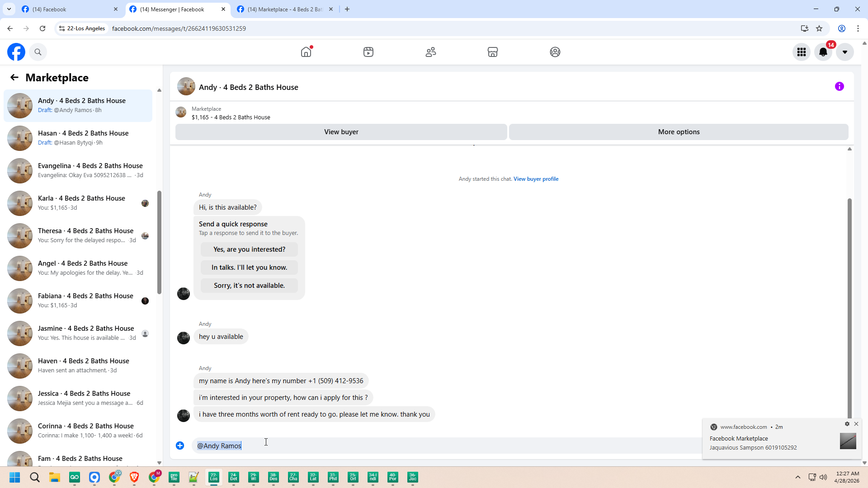Screen dimensions: 868x488
Task: Open the Facebook menu grid icon
Action: pyautogui.click(x=802, y=52)
